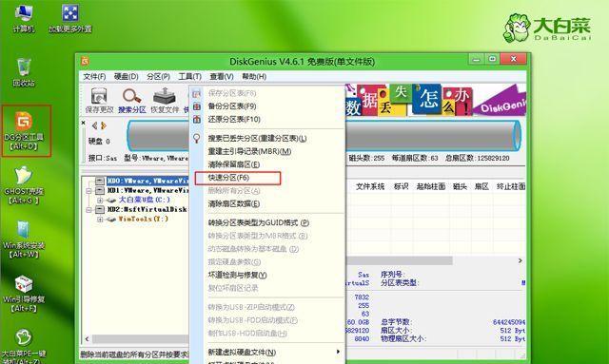Image resolution: width=609 pixels, height=364 pixels.
Task: Launch Win引导修复 desktop shortcut
Action: point(24,294)
